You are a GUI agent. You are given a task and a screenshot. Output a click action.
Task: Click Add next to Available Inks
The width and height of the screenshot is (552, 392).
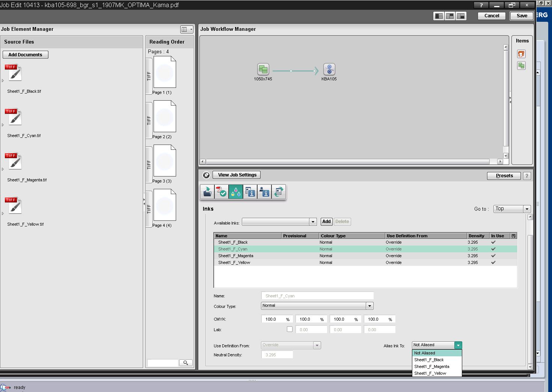click(x=326, y=222)
